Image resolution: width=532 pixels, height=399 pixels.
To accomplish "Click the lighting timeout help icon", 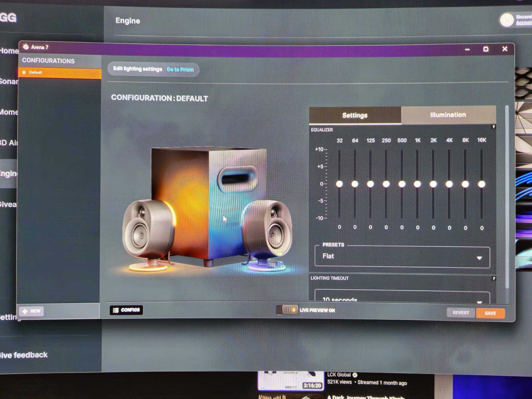I will pyautogui.click(x=494, y=279).
